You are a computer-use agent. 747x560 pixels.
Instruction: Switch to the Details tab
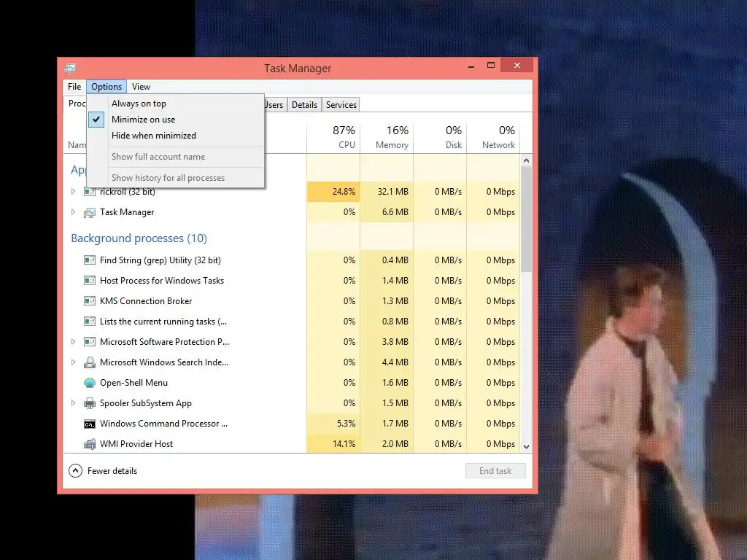[x=304, y=105]
